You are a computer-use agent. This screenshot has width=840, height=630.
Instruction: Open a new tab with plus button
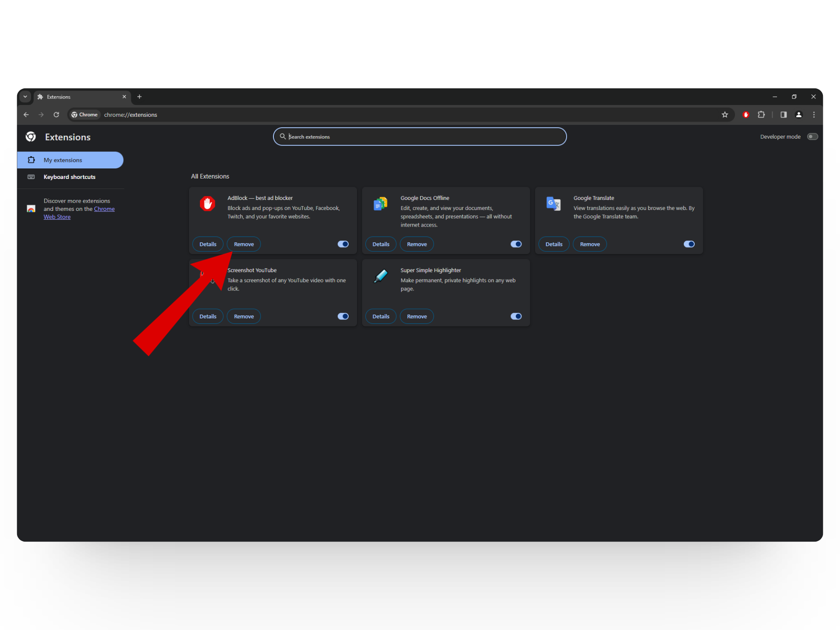[x=140, y=97]
